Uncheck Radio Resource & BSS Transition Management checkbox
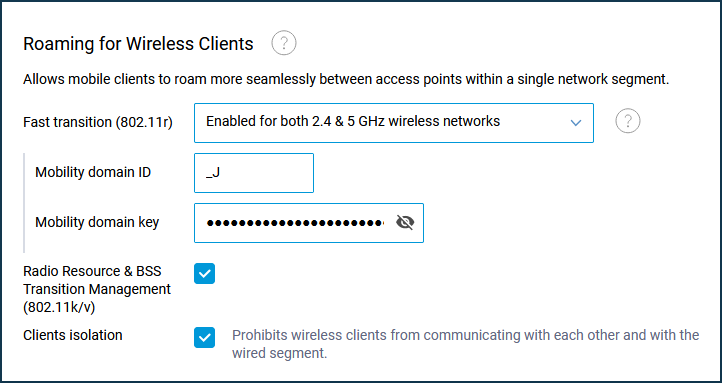Screen dimensions: 722x383 click(x=204, y=273)
